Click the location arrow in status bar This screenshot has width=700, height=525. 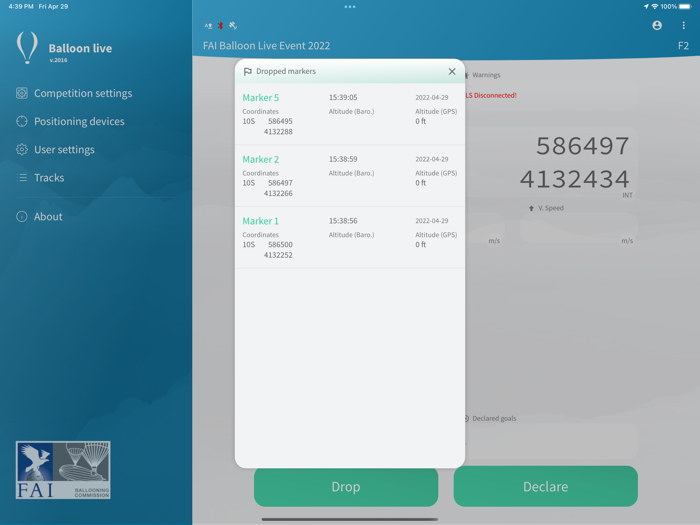pyautogui.click(x=646, y=6)
